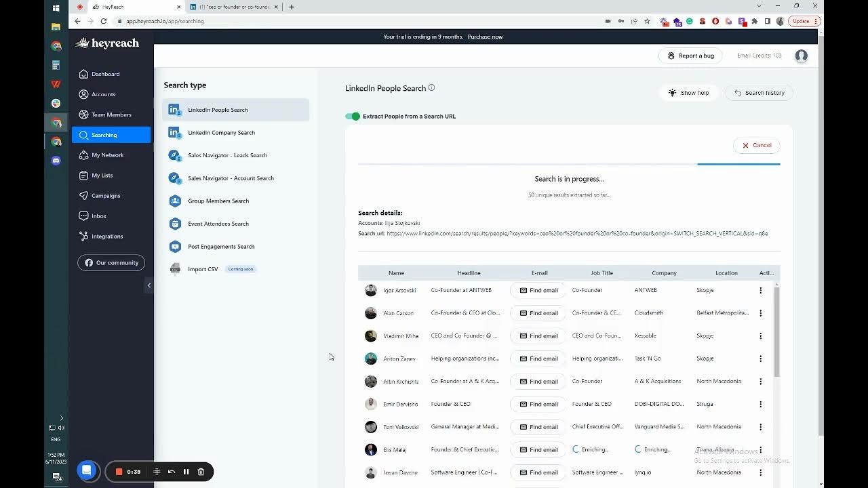Bookmark this page with the star icon
The width and height of the screenshot is (868, 488).
647,21
